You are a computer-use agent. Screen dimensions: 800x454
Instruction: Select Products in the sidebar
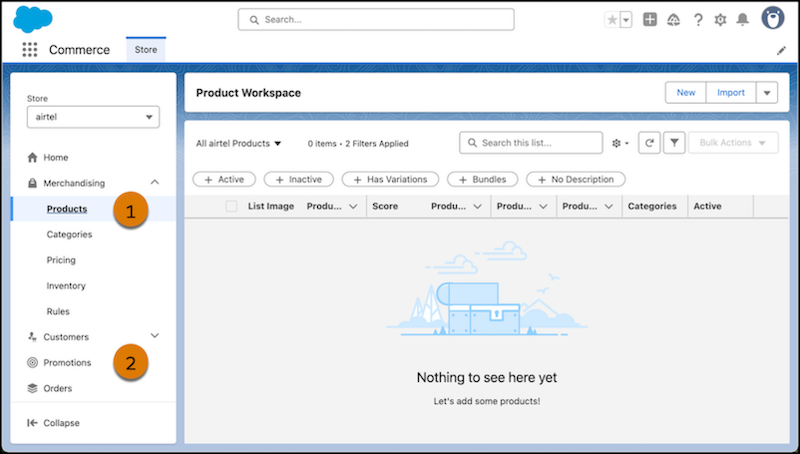pos(67,209)
